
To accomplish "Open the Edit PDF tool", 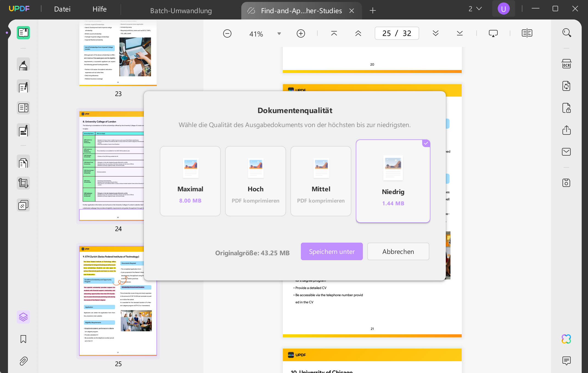I will point(23,87).
